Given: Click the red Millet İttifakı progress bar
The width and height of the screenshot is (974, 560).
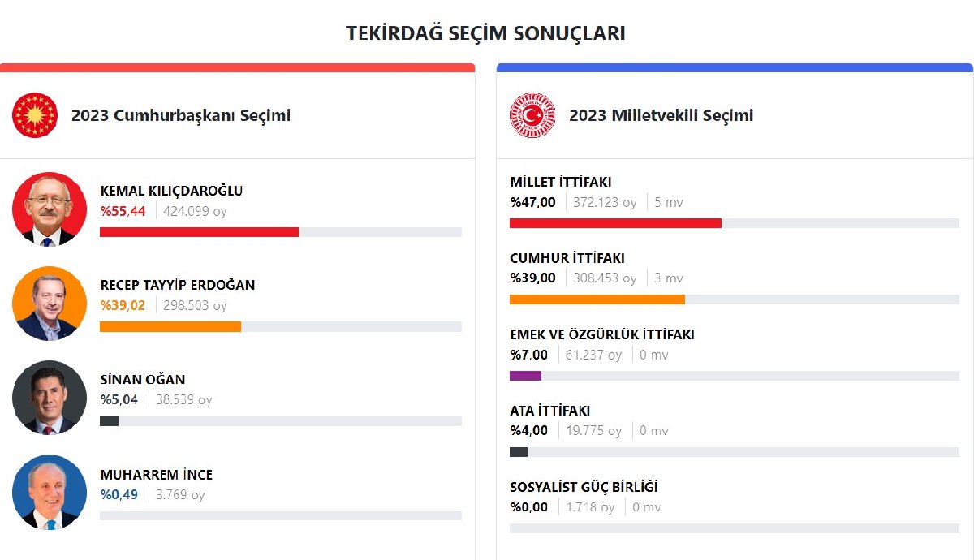Looking at the screenshot, I should coord(615,223).
